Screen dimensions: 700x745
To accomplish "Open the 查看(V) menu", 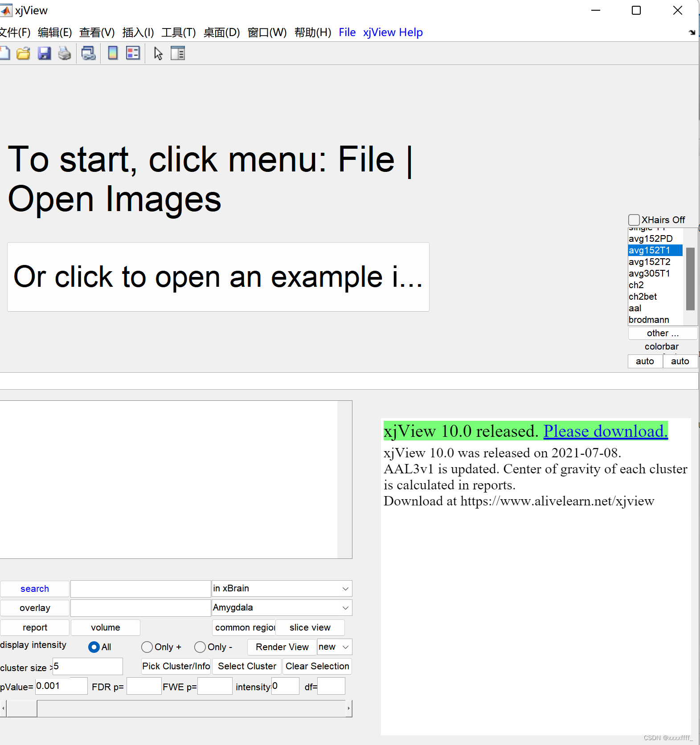I will pyautogui.click(x=97, y=33).
